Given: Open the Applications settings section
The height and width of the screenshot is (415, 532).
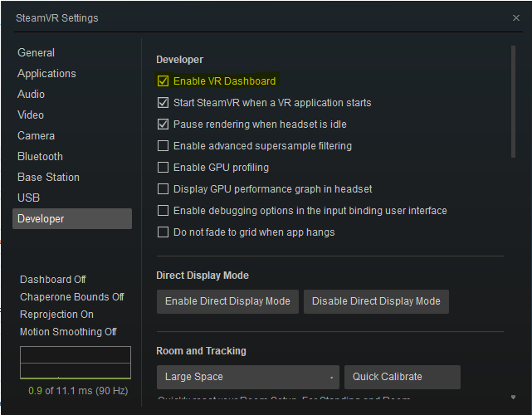Looking at the screenshot, I should click(72, 73).
